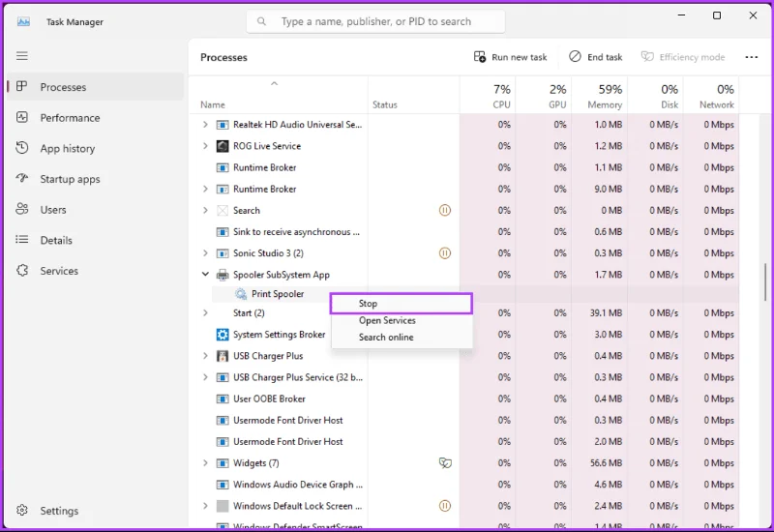The image size is (774, 532).
Task: Click the Windows Audio Device Graph icon
Action: point(223,485)
